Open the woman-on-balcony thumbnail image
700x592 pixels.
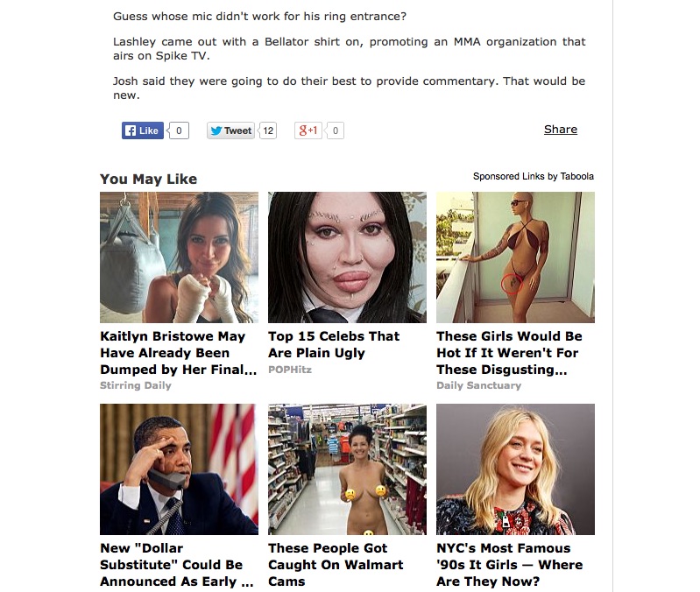click(x=516, y=257)
